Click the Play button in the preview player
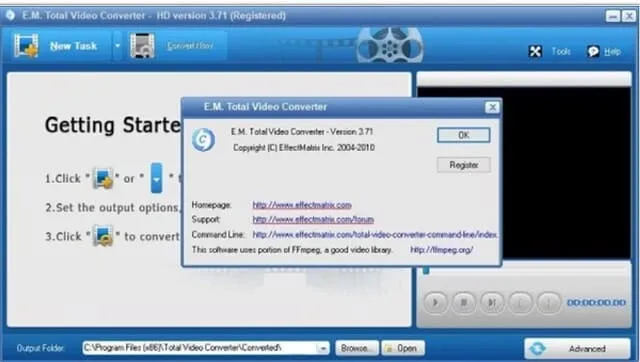Image resolution: width=640 pixels, height=362 pixels. click(435, 302)
